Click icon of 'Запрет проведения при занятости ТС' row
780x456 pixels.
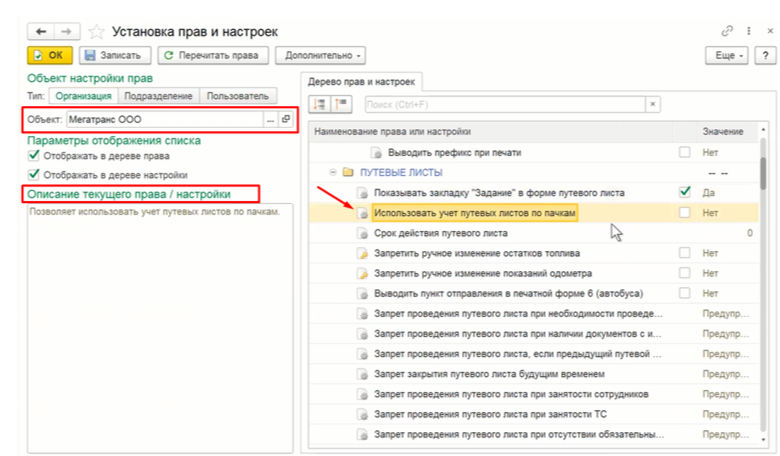pyautogui.click(x=363, y=415)
